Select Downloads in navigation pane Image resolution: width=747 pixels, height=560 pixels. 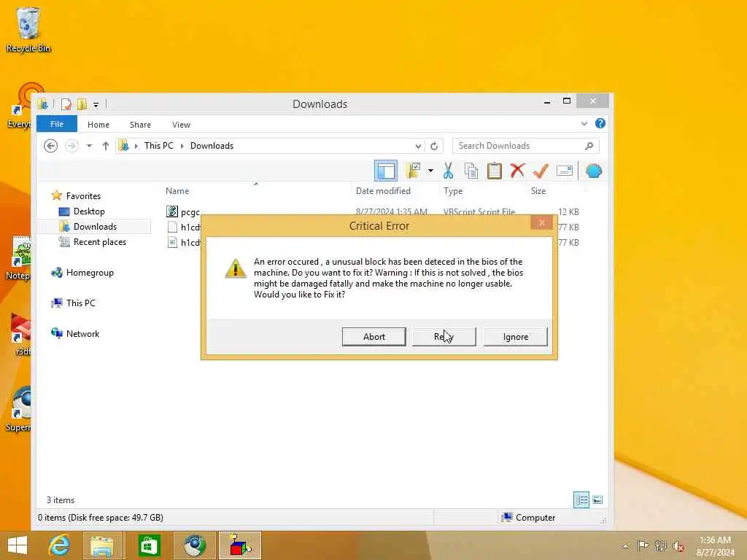(x=94, y=227)
